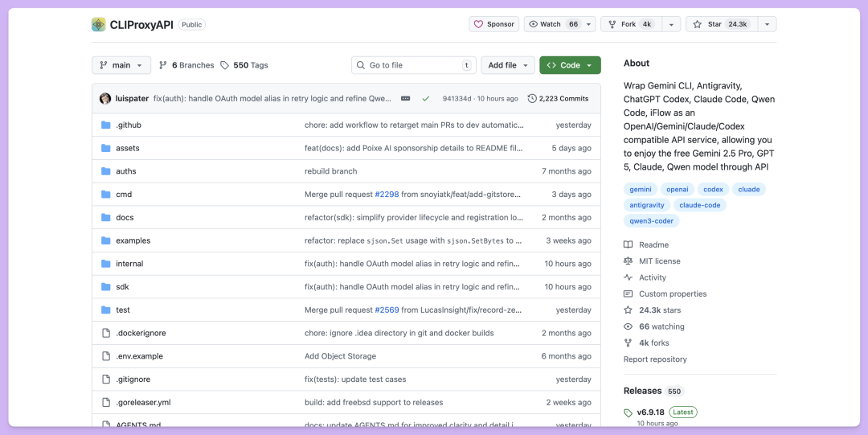The height and width of the screenshot is (435, 868).
Task: Open the main branch dropdown
Action: (121, 65)
